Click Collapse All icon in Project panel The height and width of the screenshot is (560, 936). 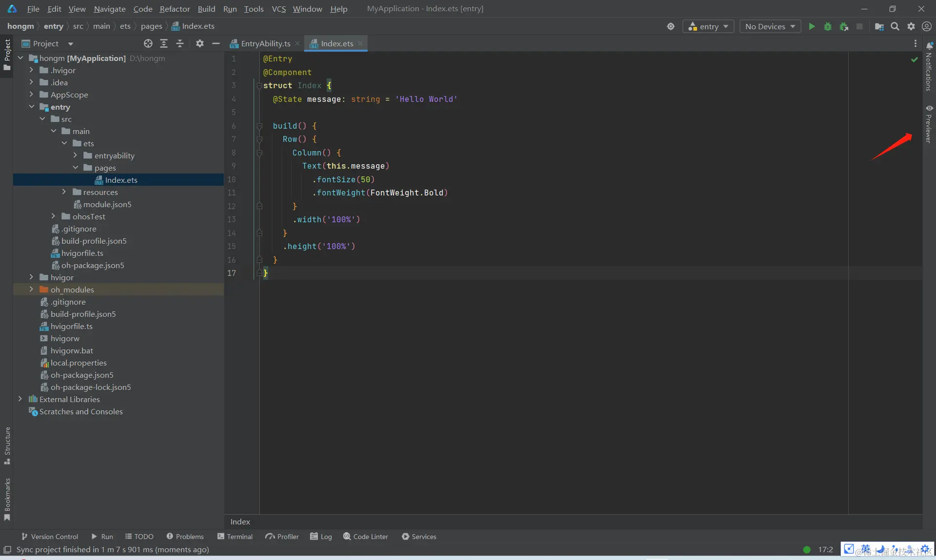point(180,43)
